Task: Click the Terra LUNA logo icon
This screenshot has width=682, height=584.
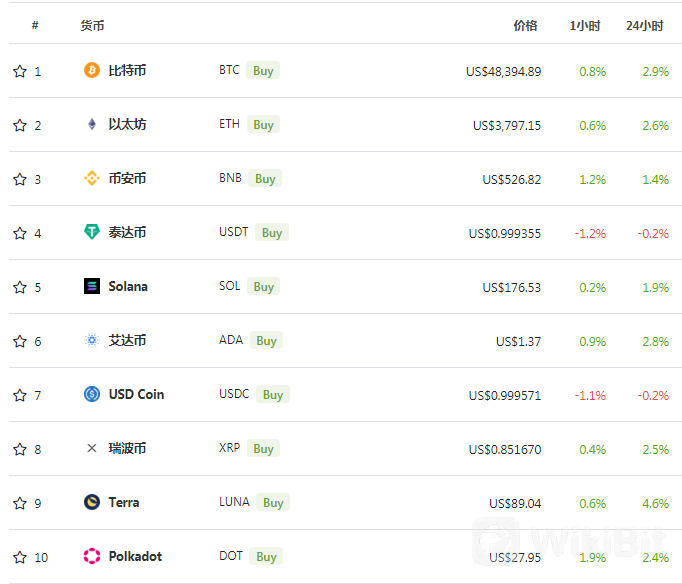Action: 92,502
